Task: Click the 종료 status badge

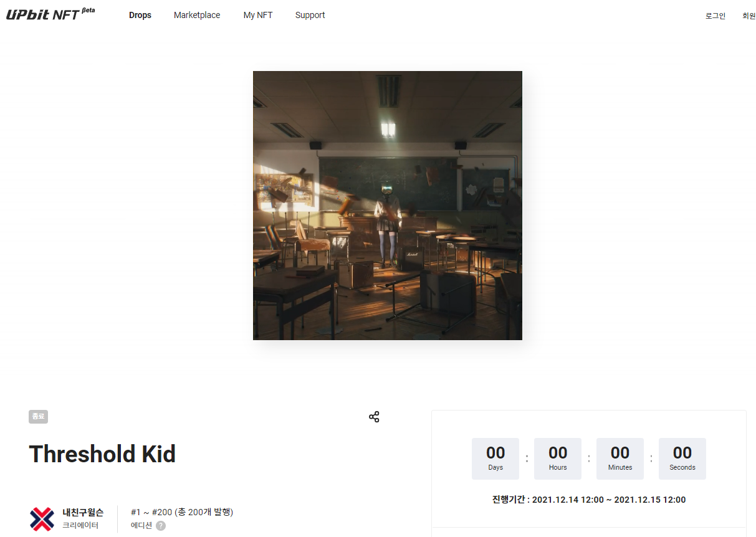Action: click(x=38, y=417)
